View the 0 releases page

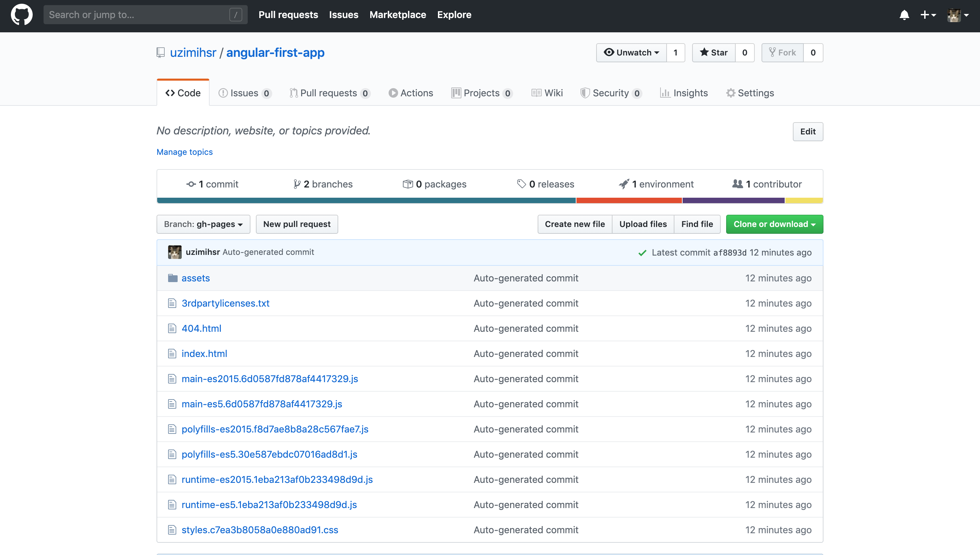click(x=545, y=184)
